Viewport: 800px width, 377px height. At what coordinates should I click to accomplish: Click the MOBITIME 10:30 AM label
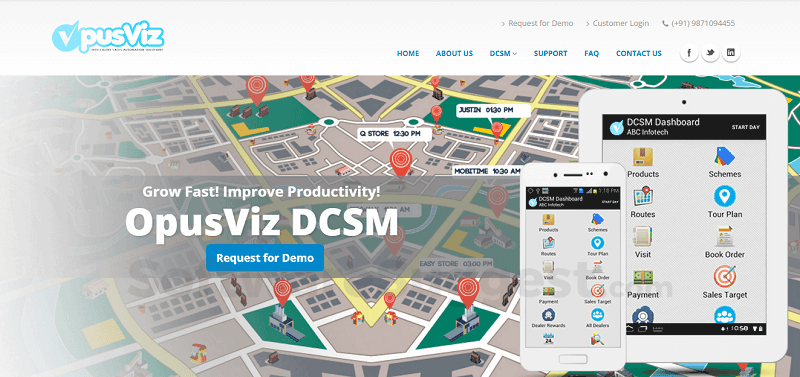click(x=487, y=171)
